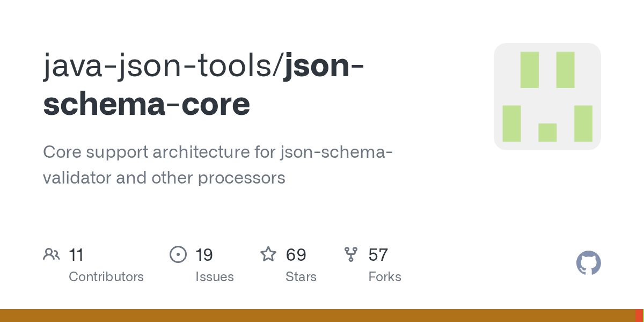Click the Contributors label
Viewport: 644px width, 322px height.
click(x=106, y=277)
